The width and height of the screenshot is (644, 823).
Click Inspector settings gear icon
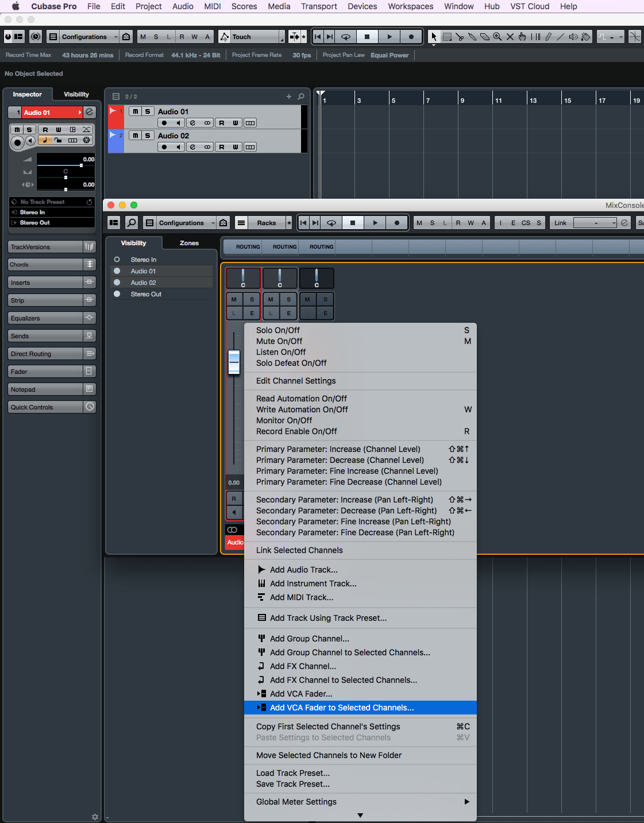point(95,817)
